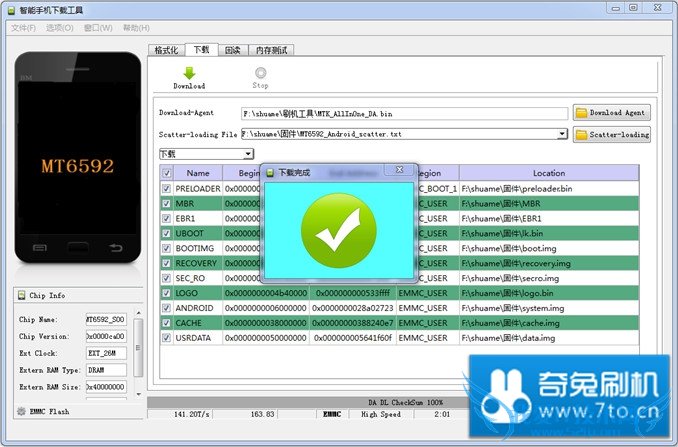Select the preloader.bin location cell
This screenshot has width=678, height=447.
click(x=549, y=188)
